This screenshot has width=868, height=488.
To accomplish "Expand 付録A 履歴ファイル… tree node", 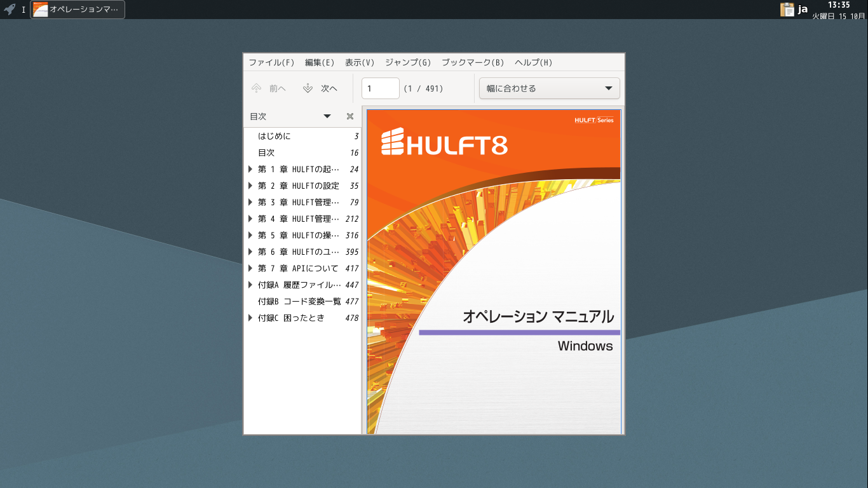I will (250, 285).
